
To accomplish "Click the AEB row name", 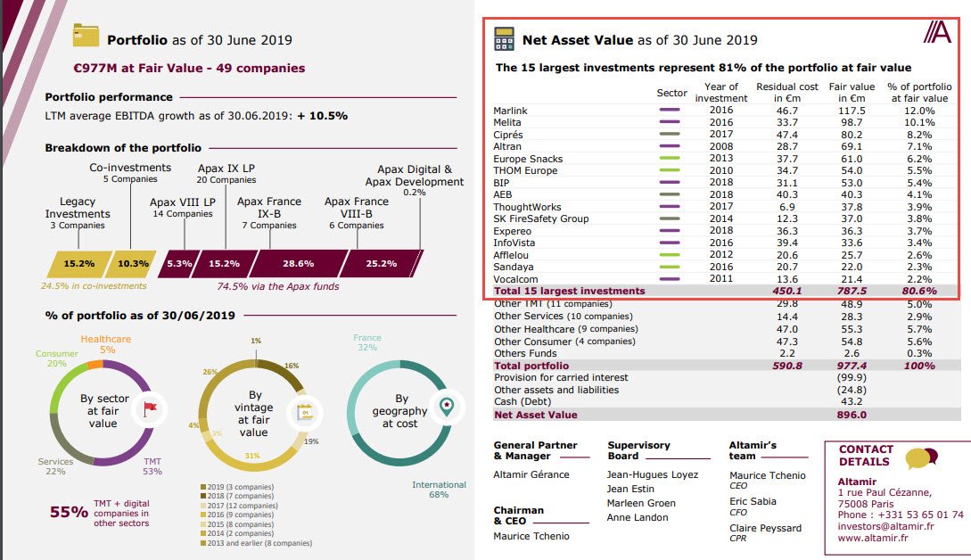I will (503, 195).
